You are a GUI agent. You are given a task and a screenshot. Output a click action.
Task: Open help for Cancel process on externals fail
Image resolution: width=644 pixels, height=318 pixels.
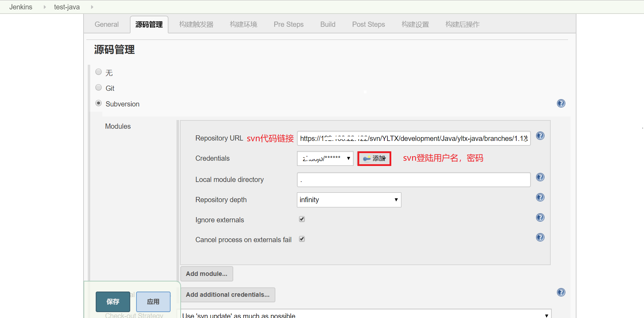coord(540,238)
